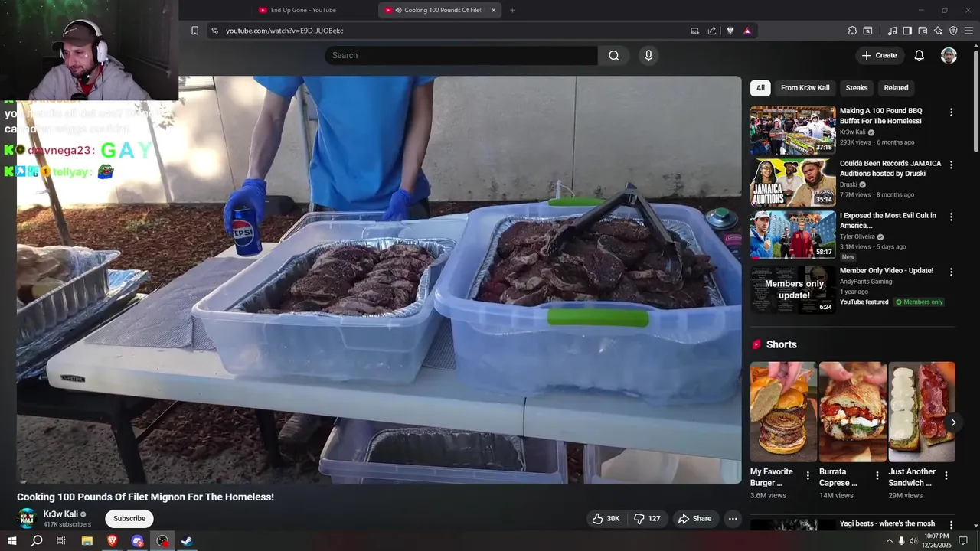Open the taskbar clock and date
The image size is (980, 551).
[936, 541]
